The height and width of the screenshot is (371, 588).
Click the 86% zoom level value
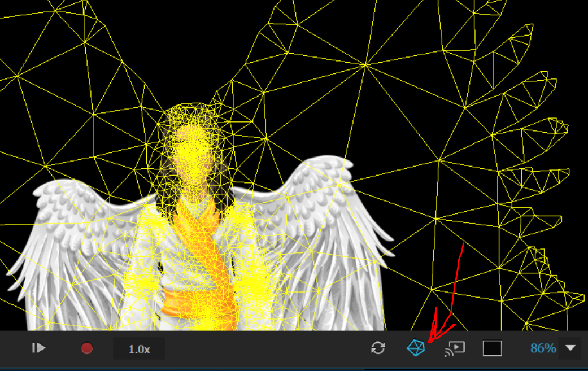tap(543, 348)
